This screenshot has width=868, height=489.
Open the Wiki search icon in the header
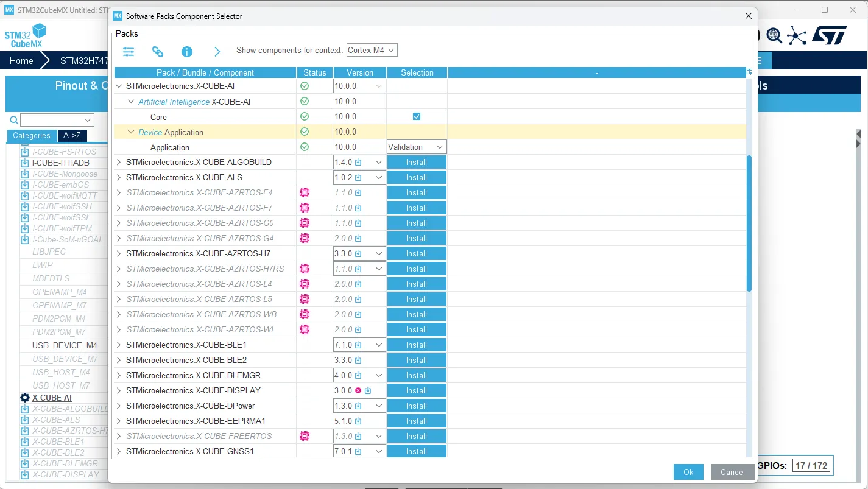click(775, 36)
